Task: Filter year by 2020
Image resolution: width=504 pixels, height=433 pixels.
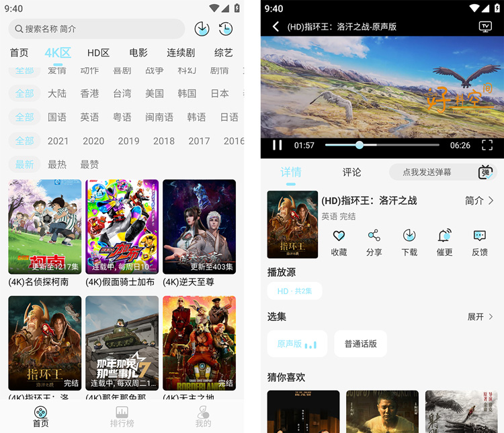Action: coord(93,141)
